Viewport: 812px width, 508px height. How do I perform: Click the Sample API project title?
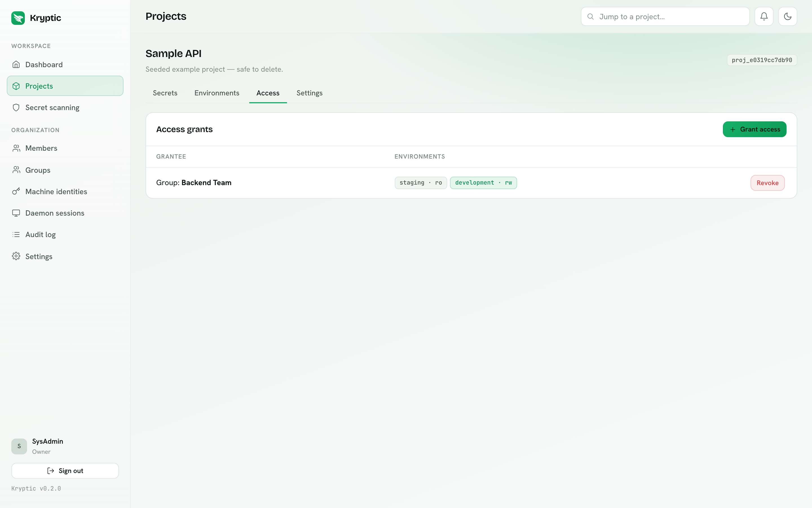point(173,53)
